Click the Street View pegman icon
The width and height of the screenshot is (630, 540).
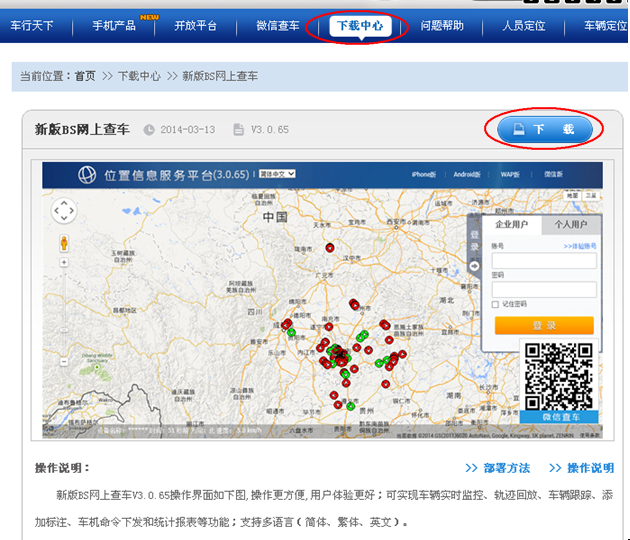(64, 243)
